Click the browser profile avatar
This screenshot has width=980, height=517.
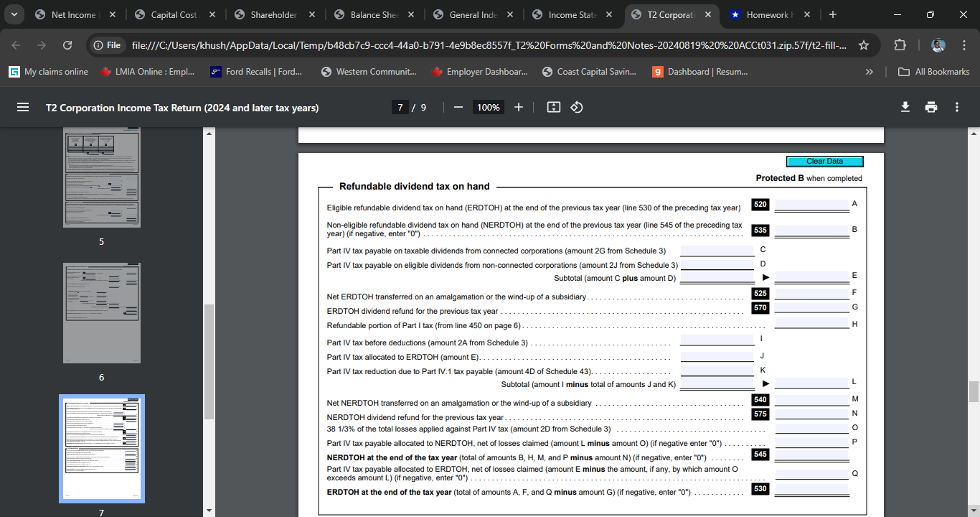coord(938,45)
